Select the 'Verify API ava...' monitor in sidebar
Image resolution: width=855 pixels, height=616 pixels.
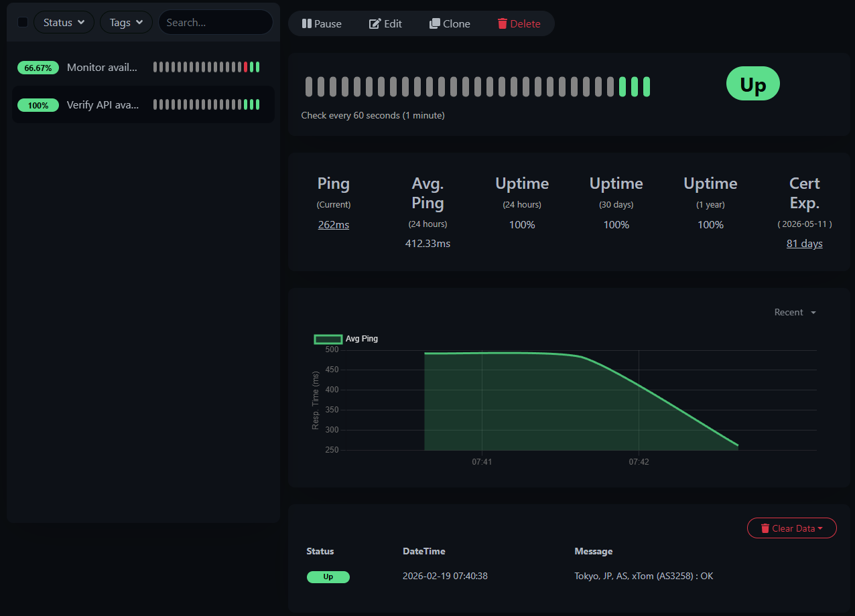click(x=103, y=104)
